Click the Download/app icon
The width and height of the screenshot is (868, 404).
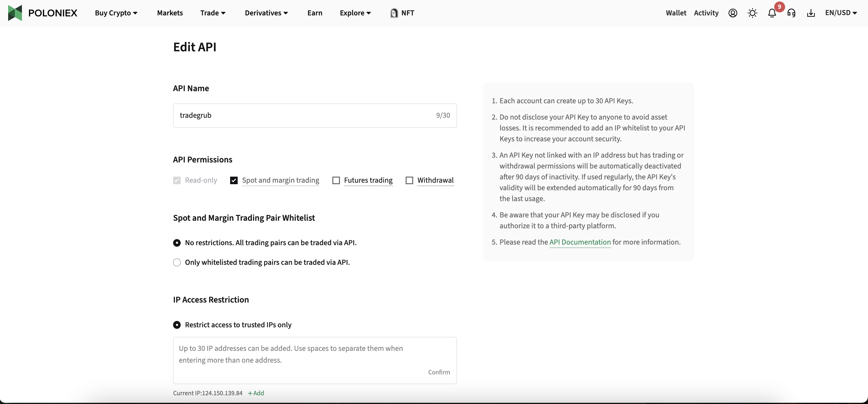pos(810,13)
